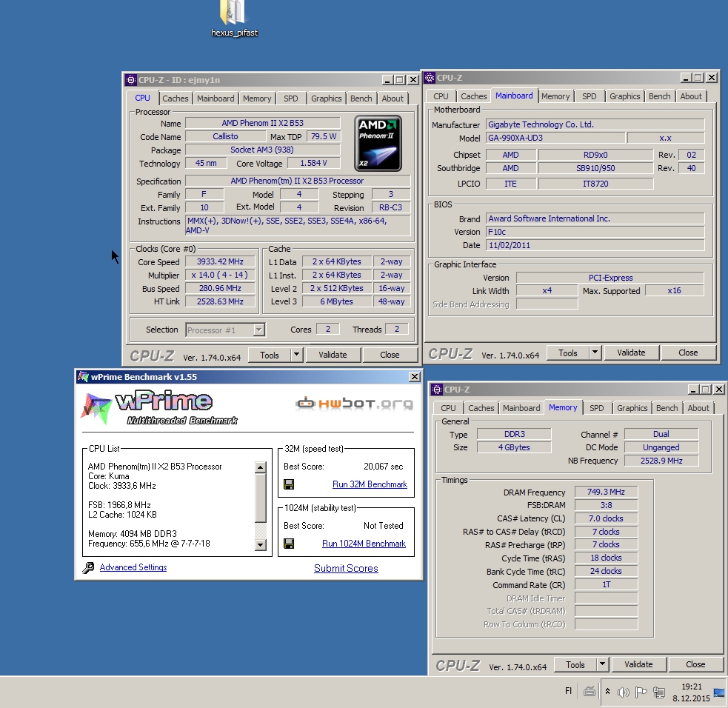
Task: Switch to CPU tab in Mainboard CPU-Z window
Action: [x=441, y=96]
